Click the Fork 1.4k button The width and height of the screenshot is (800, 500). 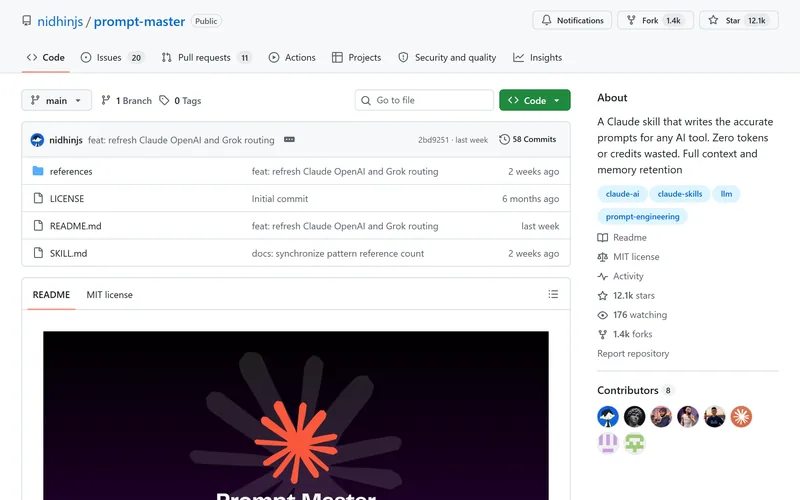(x=656, y=20)
